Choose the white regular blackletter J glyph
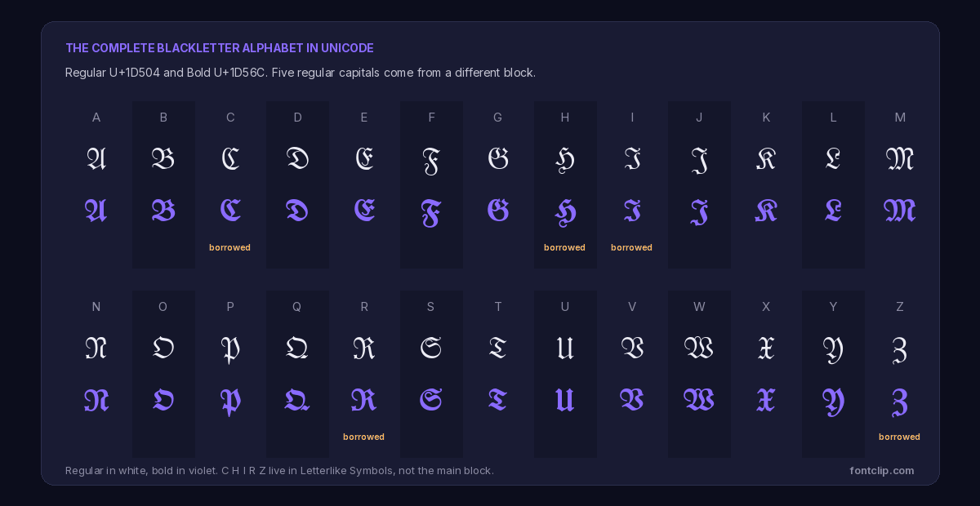 point(699,161)
